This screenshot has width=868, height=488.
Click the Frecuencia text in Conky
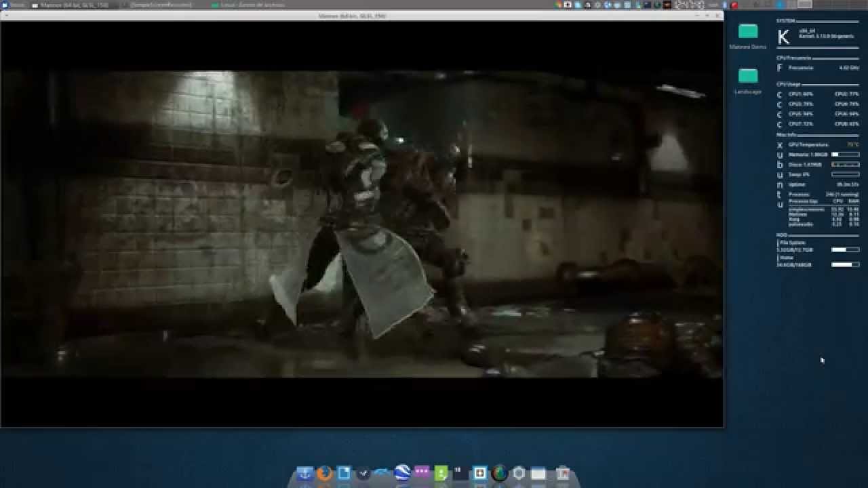pos(800,68)
